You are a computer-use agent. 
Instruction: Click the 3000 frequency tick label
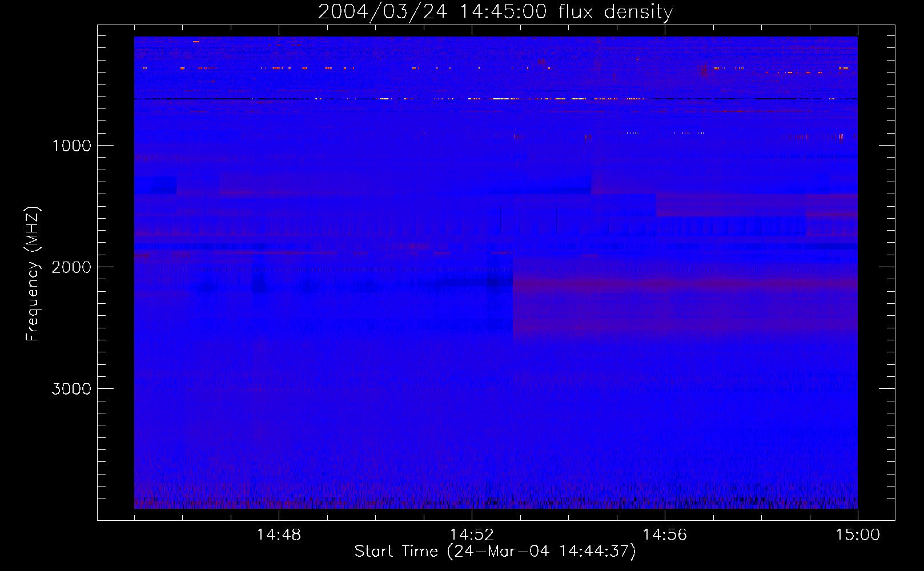(71, 389)
